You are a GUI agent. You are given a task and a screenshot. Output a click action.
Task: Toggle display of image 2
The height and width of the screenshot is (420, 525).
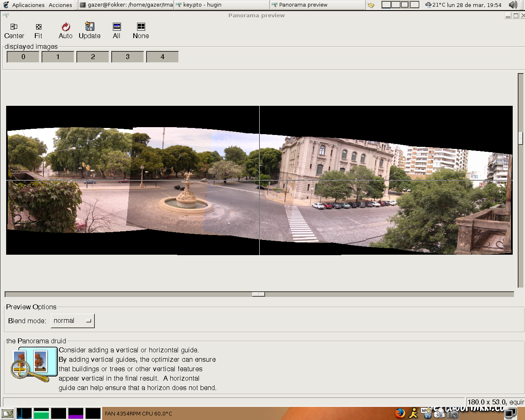coord(93,57)
